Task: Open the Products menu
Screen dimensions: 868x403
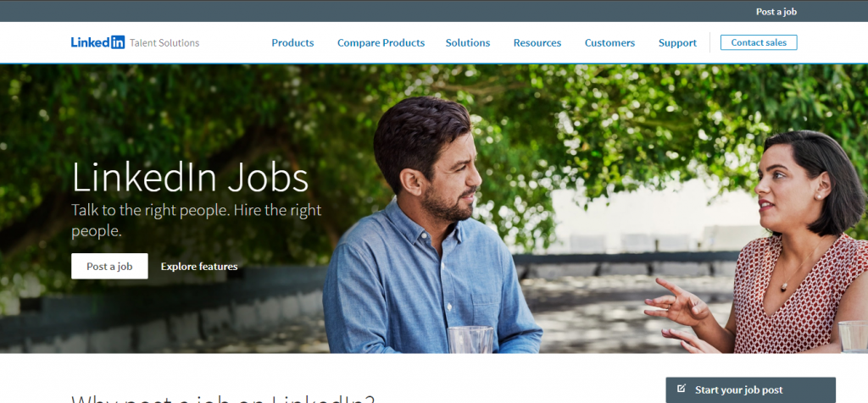Action: click(x=292, y=42)
